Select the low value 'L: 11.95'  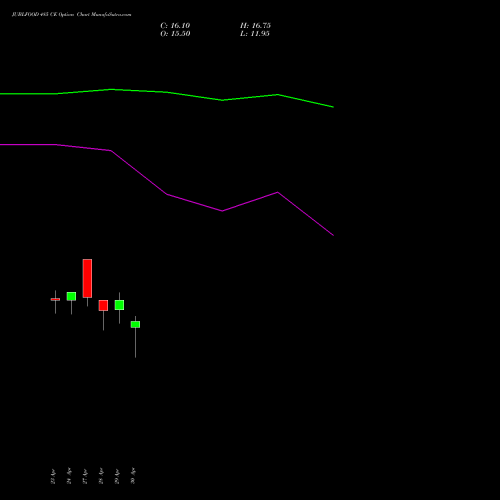pyautogui.click(x=255, y=34)
